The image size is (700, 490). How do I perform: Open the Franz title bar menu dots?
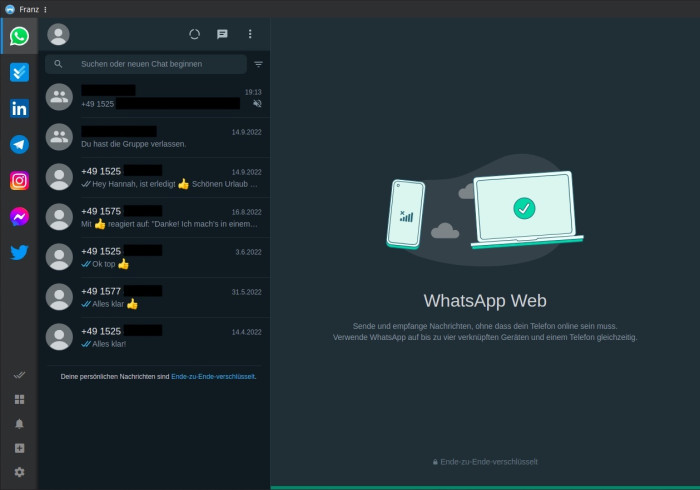click(45, 9)
